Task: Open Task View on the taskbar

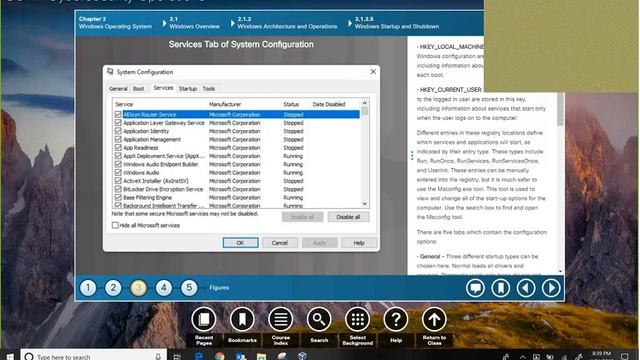Action: (x=177, y=357)
